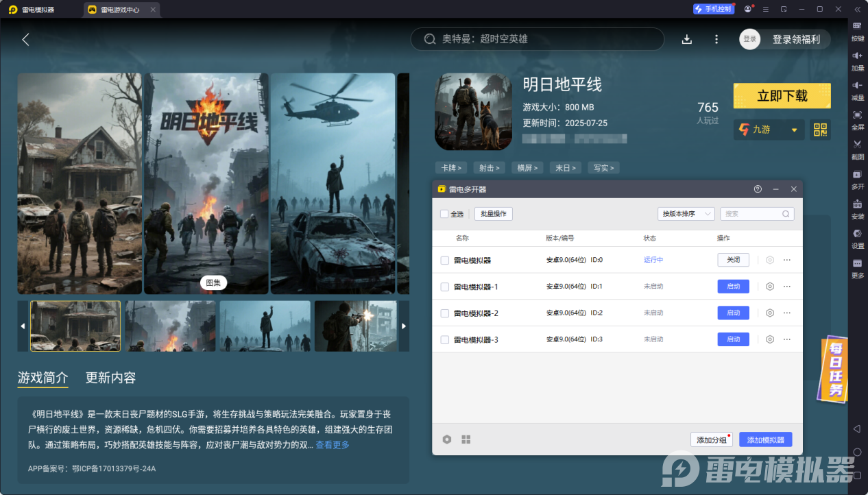Image resolution: width=868 pixels, height=495 pixels.
Task: Go back with the left arrow icon
Action: click(x=25, y=39)
